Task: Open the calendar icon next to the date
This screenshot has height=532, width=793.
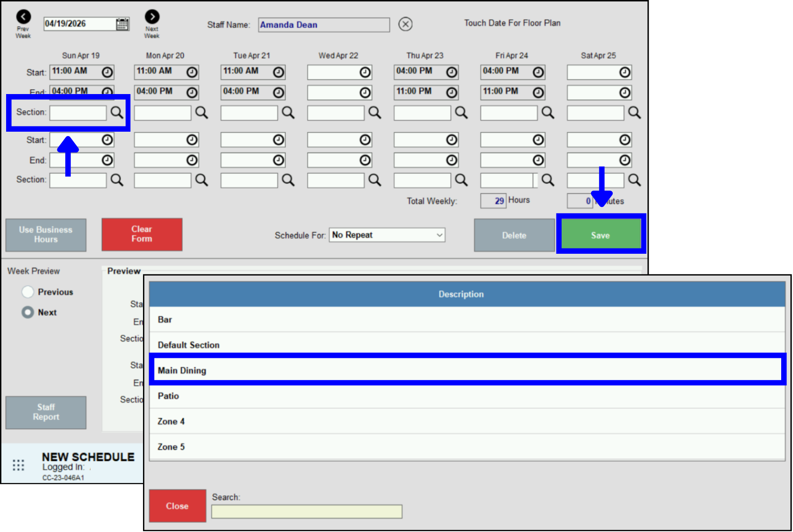Action: (x=123, y=24)
